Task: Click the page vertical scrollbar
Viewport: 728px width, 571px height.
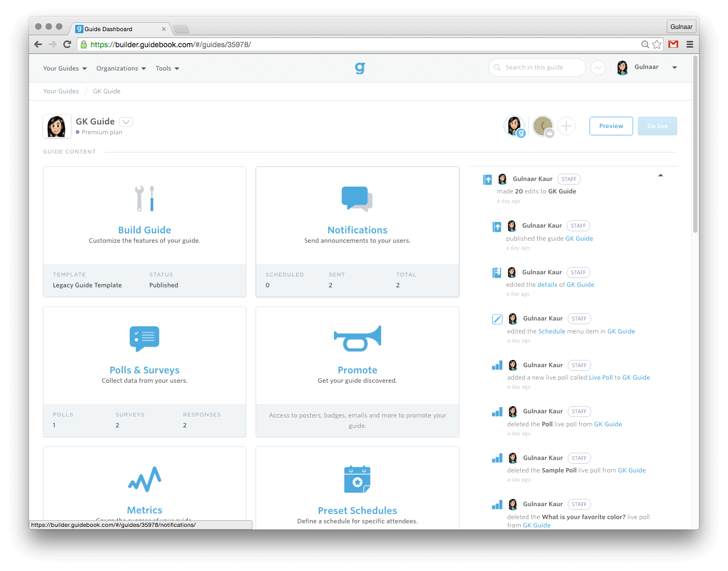Action: (x=695, y=145)
